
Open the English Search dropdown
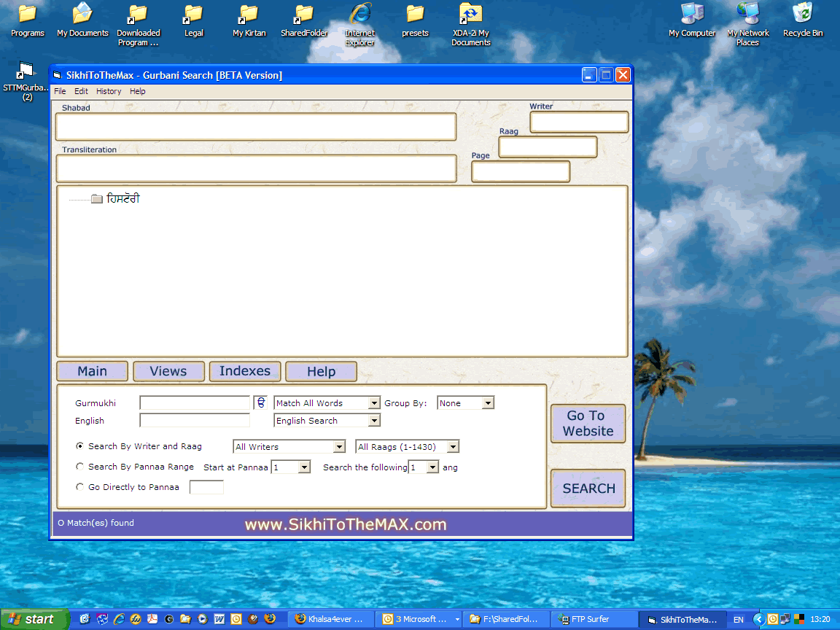pyautogui.click(x=374, y=421)
